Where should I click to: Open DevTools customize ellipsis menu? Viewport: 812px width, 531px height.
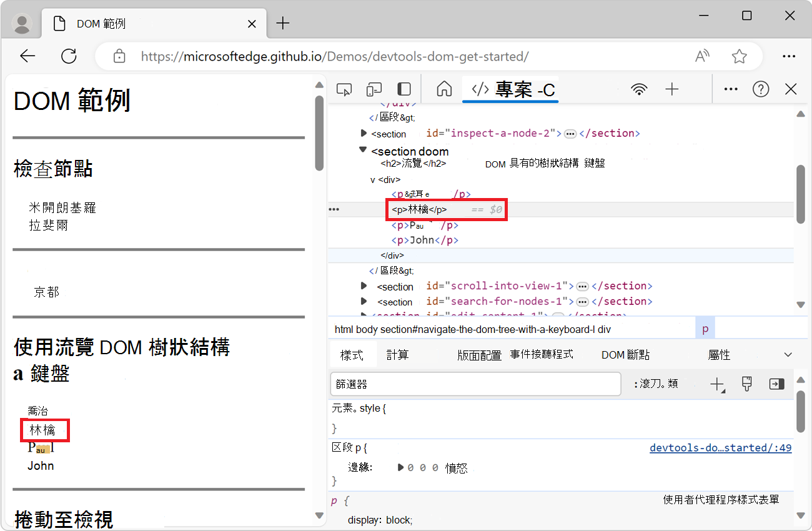click(731, 89)
